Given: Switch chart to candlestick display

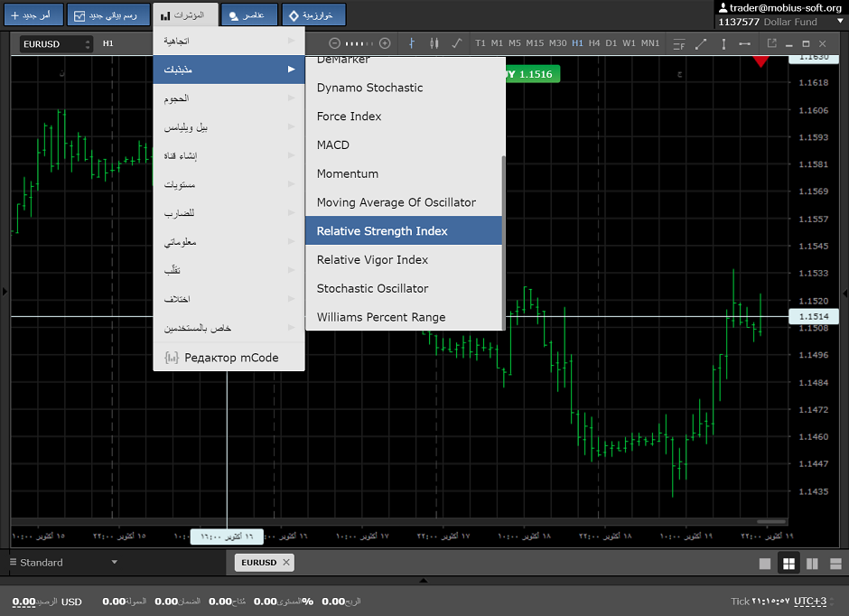Looking at the screenshot, I should (434, 43).
